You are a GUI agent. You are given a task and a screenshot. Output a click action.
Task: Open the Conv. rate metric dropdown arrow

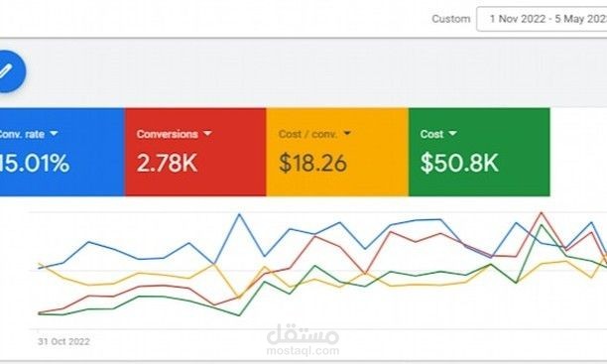click(54, 134)
